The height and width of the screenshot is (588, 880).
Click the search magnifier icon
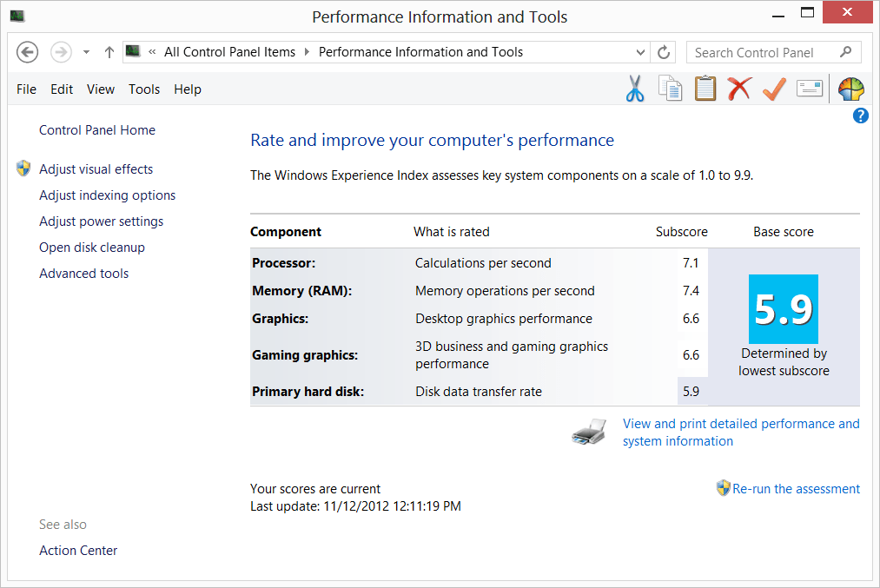pos(845,52)
